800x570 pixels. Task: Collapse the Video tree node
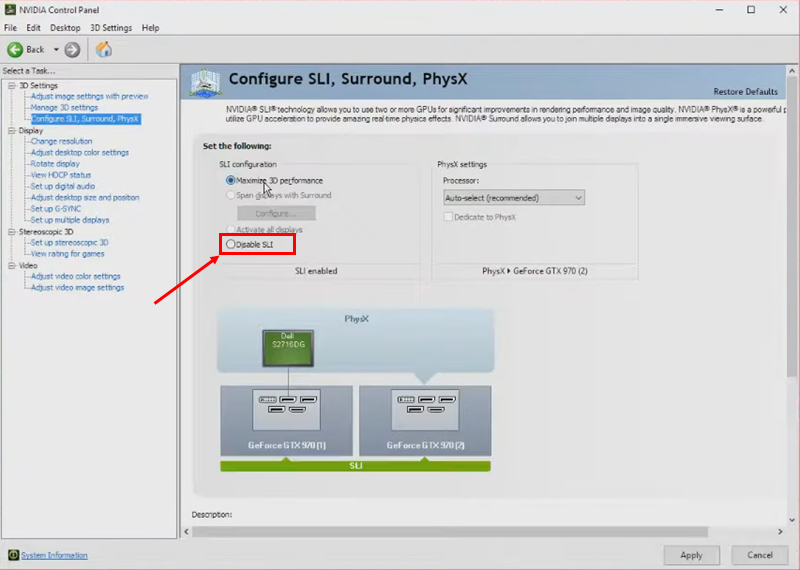[x=12, y=265]
